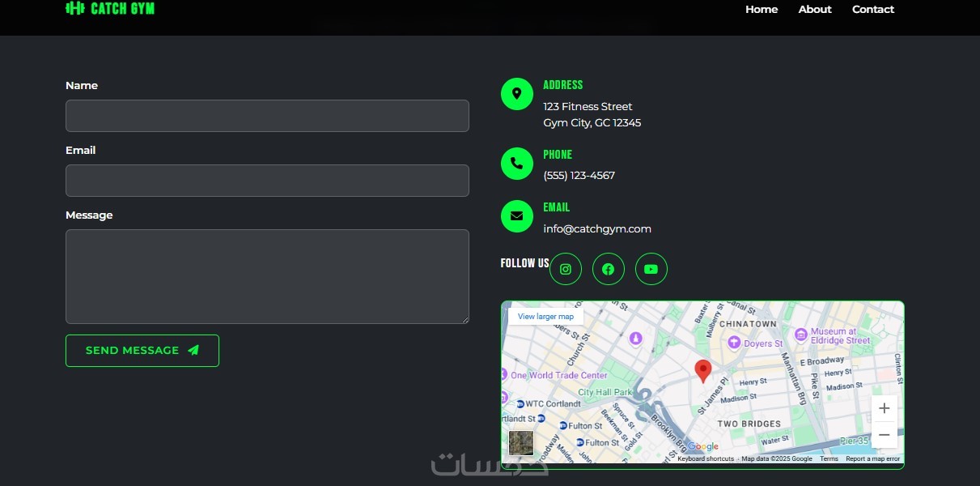Screen dimensions: 980x486
Task: Select the Message text area
Action: pyautogui.click(x=267, y=276)
